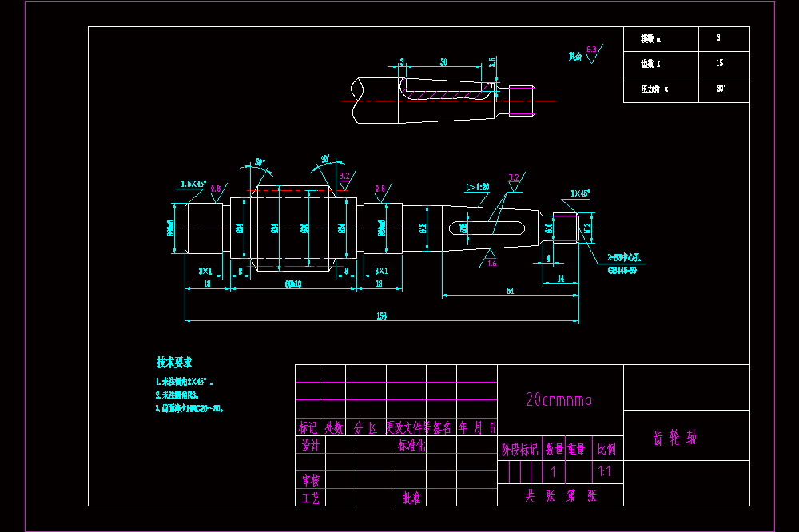Select the material text 20crmnmo
Screen dimensions: 799x532
point(559,399)
